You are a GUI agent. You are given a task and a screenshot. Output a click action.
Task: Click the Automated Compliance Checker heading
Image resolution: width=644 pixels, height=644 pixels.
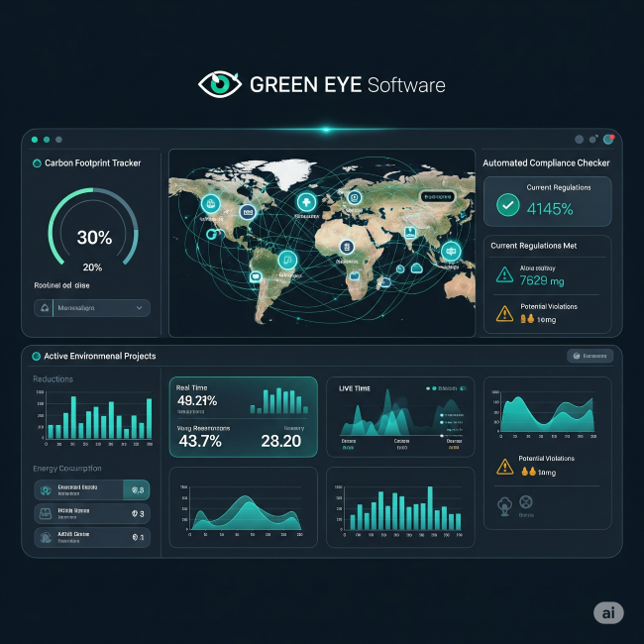pyautogui.click(x=546, y=163)
